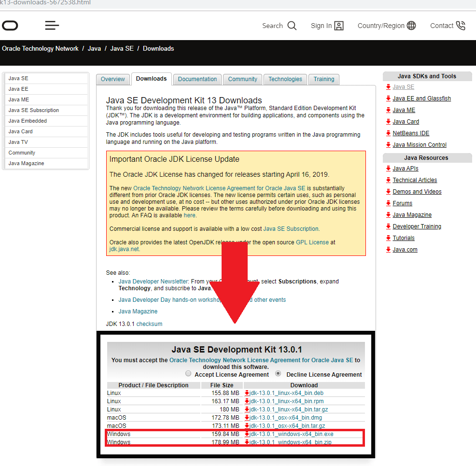Viewport: 476px width, 466px height.
Task: Click the FAQ 'here' link
Action: pos(189,215)
